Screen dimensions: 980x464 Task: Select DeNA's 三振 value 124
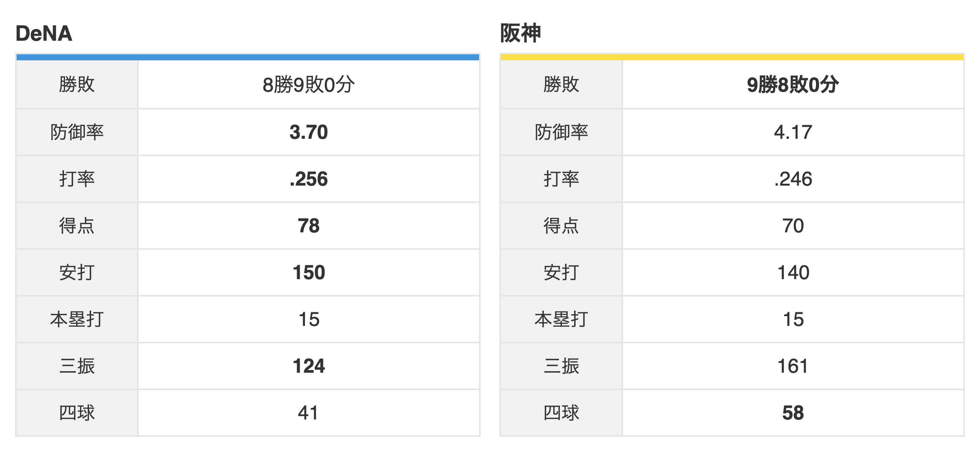[x=309, y=366]
